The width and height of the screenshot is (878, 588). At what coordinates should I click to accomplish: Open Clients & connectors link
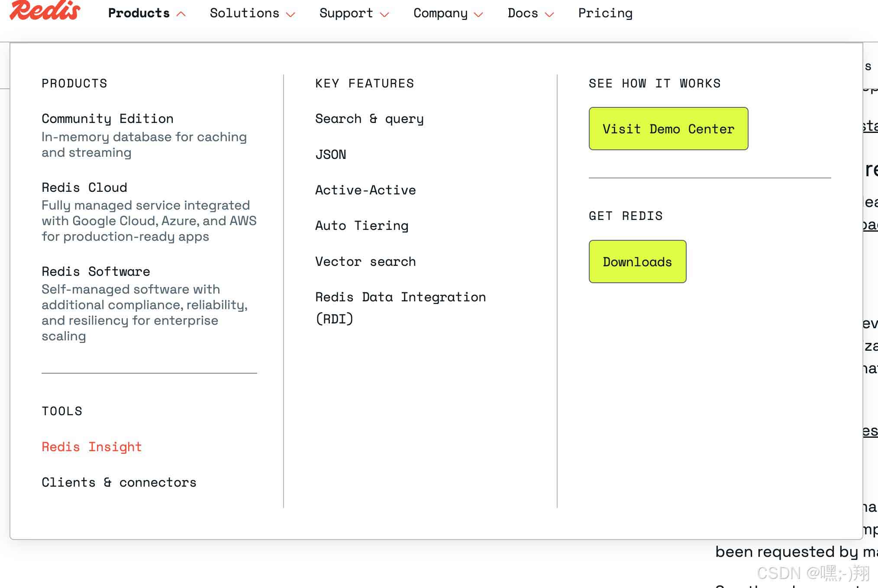pos(119,482)
